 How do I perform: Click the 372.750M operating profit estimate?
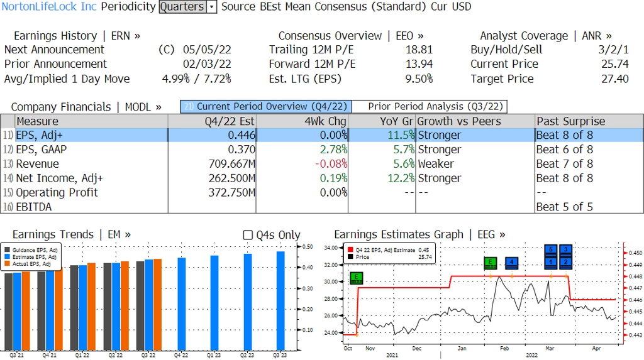click(232, 192)
